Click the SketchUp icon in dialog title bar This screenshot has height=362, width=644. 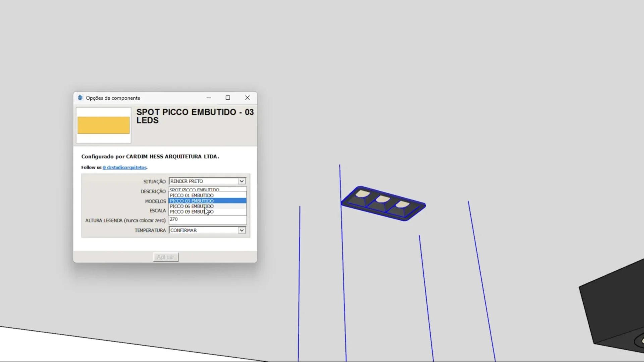coord(80,98)
